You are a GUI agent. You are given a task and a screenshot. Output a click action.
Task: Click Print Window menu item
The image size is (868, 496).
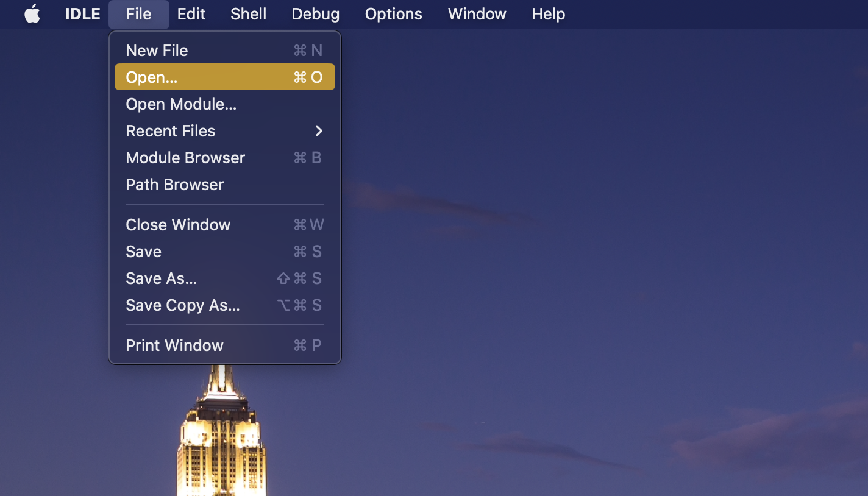click(x=174, y=345)
